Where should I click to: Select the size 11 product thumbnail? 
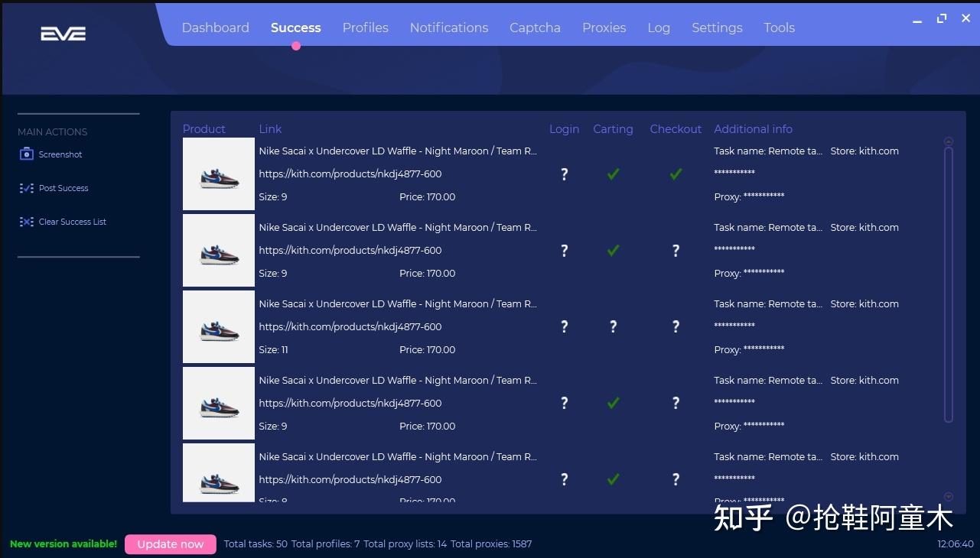click(x=219, y=327)
